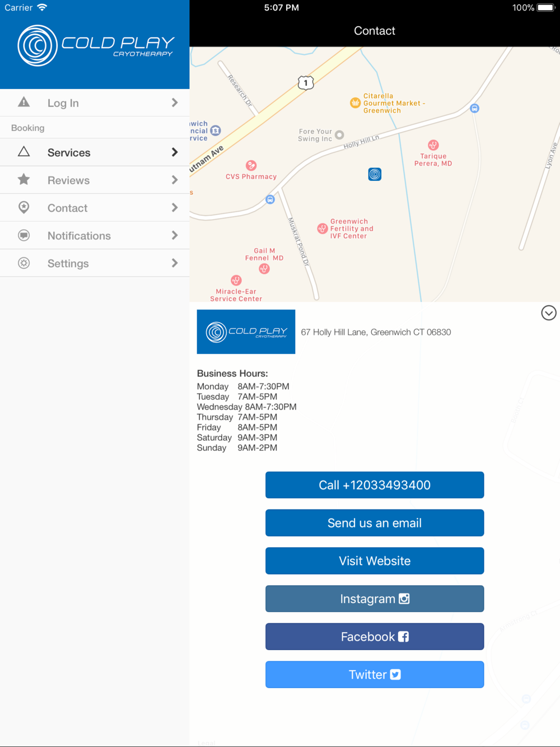Screen dimensions: 560x747
Task: Tap the Cold Play logo thumbnail beside address
Action: click(x=246, y=332)
